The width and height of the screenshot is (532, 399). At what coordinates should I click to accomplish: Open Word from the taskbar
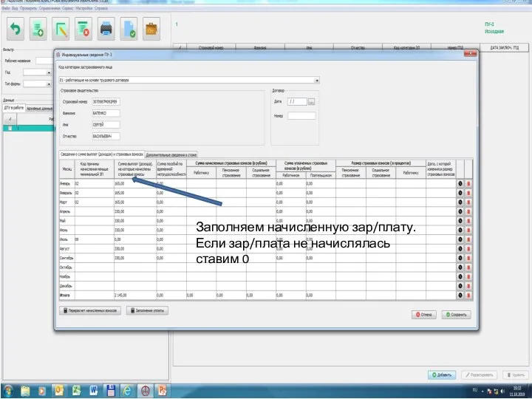point(93,391)
